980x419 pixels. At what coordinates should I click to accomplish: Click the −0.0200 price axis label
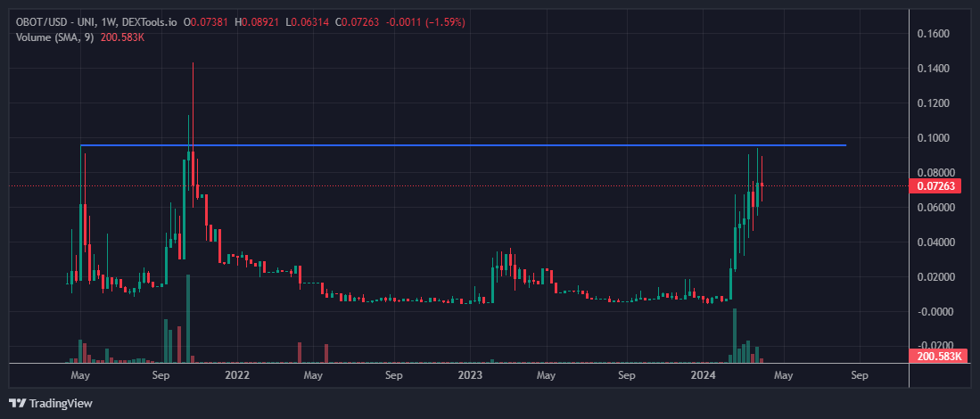click(935, 346)
